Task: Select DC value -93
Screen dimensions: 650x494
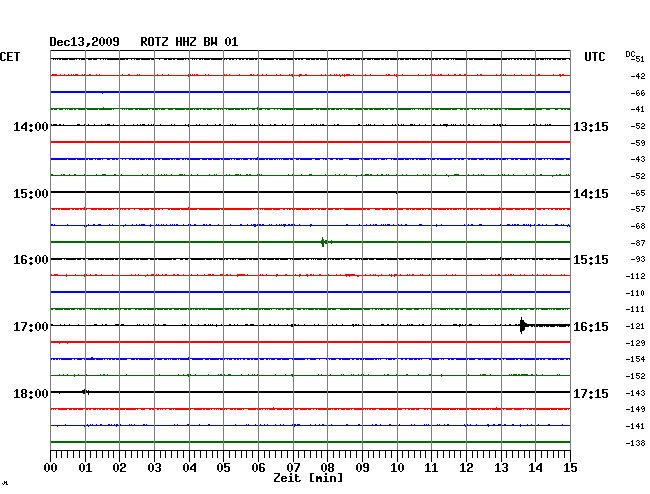Action: [x=638, y=259]
